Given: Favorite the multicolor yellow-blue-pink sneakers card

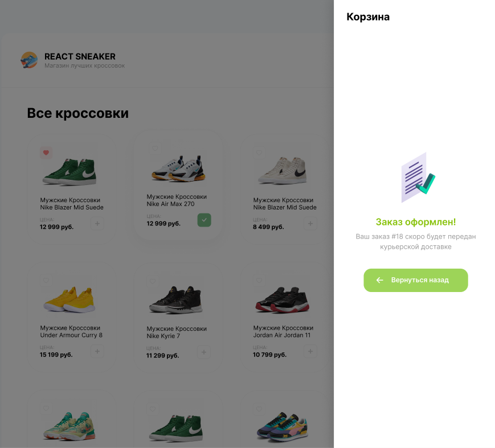Looking at the screenshot, I should click(x=259, y=409).
